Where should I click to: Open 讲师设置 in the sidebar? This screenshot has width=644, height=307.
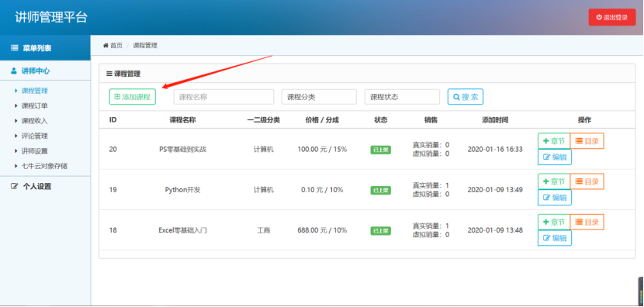click(34, 151)
